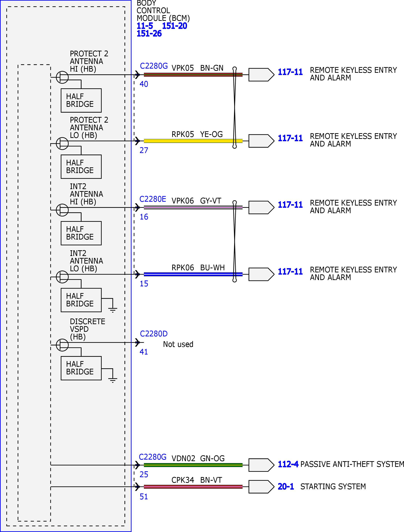Click the off-page arrow on wire RPK05

tap(261, 141)
